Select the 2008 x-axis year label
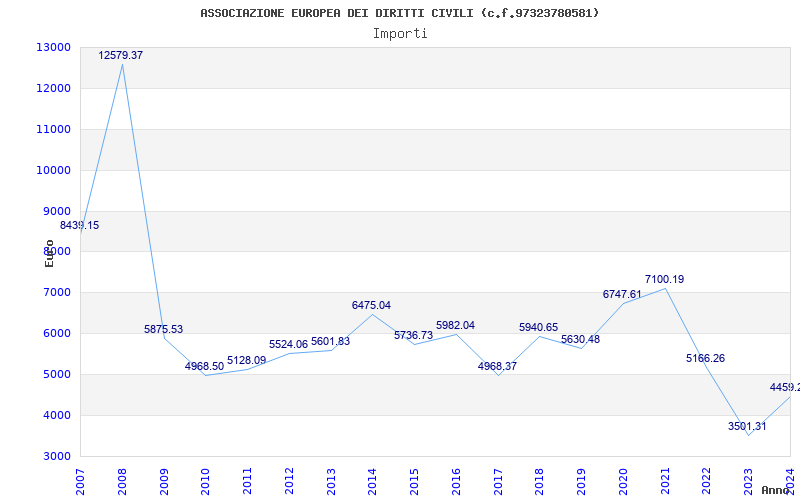 [122, 482]
